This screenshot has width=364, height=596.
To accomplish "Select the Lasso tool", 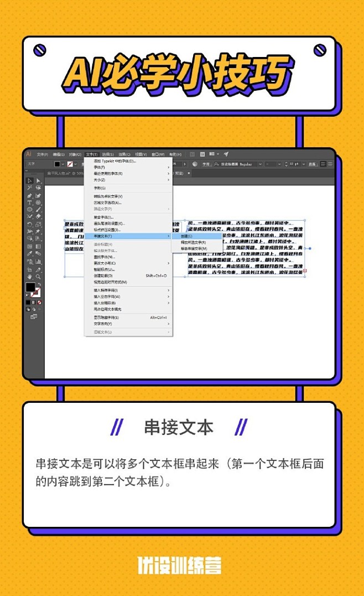I will click(38, 188).
